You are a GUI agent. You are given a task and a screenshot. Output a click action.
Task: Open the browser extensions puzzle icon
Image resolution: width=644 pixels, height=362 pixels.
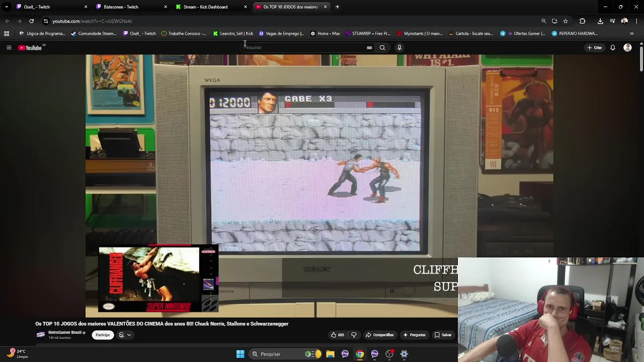(582, 21)
